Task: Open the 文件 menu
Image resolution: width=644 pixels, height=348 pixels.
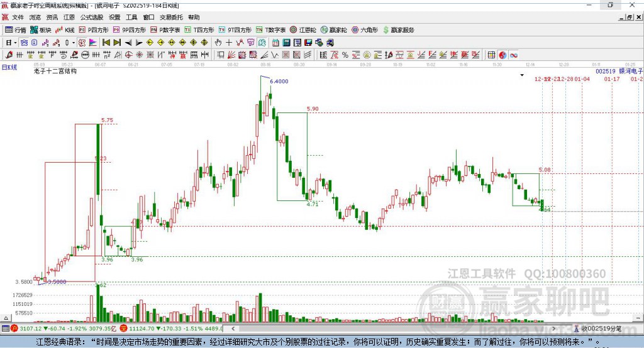Action: pos(18,17)
